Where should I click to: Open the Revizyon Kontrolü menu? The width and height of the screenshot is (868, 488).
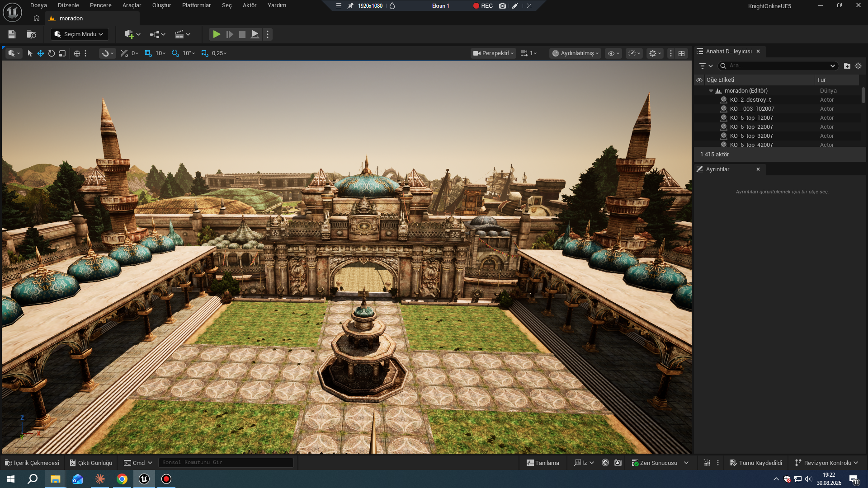[826, 463]
